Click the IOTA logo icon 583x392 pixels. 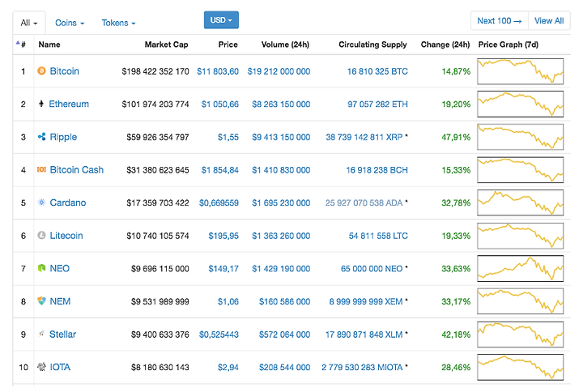41,367
